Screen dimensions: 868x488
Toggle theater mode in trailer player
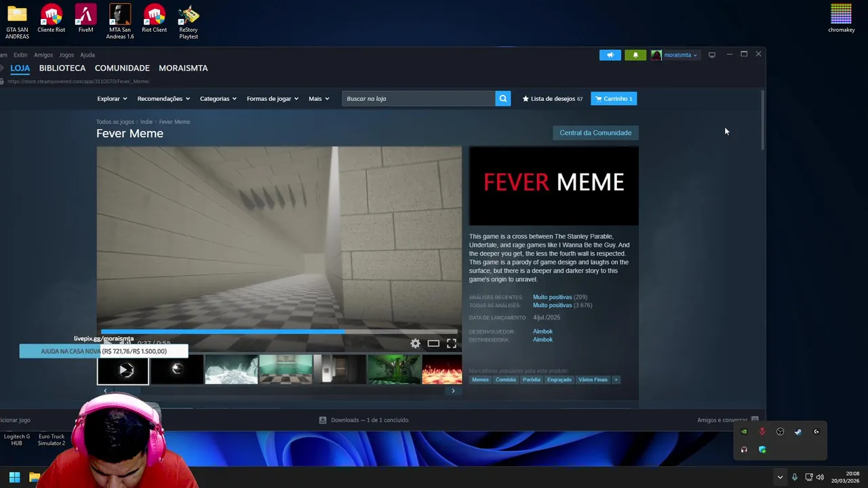click(x=433, y=344)
